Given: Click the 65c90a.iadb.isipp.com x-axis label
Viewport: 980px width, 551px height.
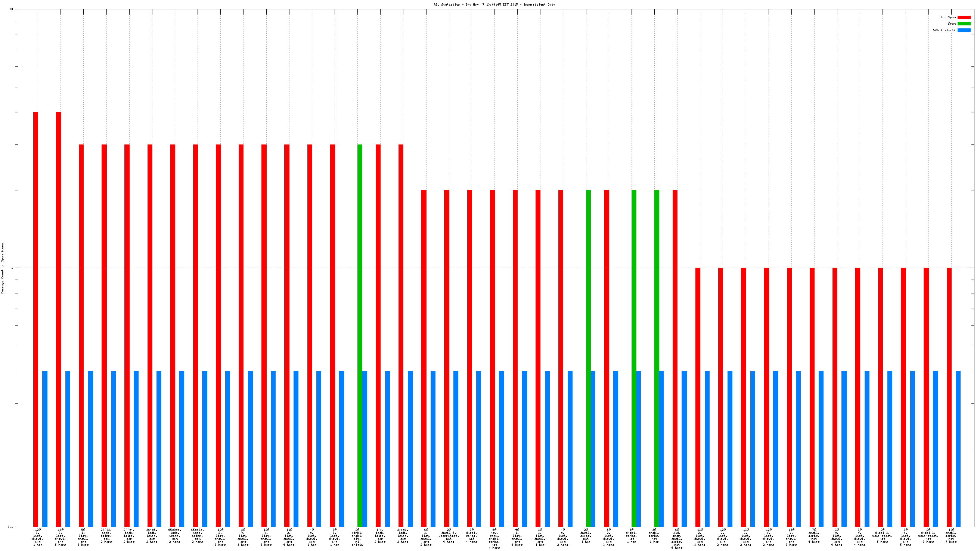Looking at the screenshot, I should 175,535.
